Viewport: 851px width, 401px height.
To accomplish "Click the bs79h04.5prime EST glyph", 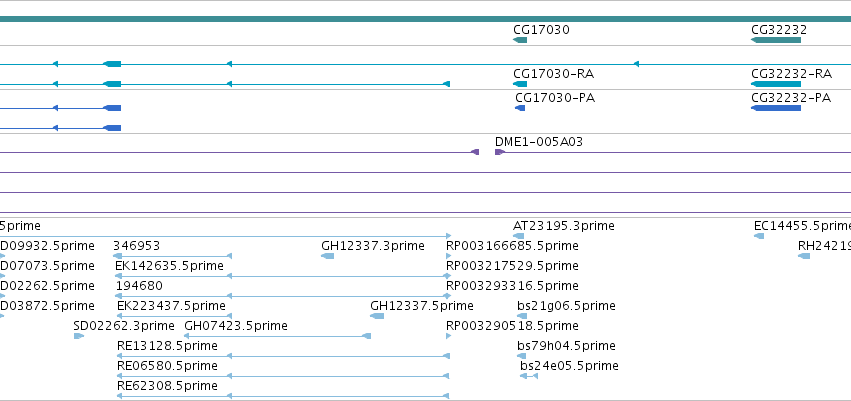I will (522, 356).
